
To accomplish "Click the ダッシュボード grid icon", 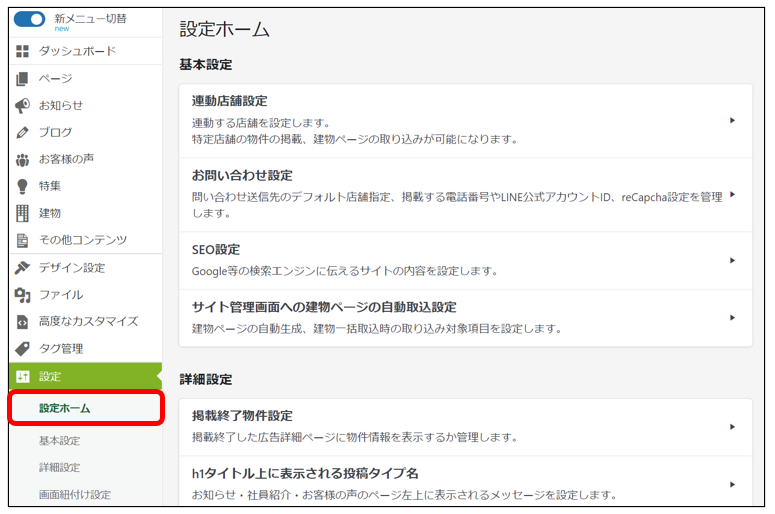I will pyautogui.click(x=23, y=51).
